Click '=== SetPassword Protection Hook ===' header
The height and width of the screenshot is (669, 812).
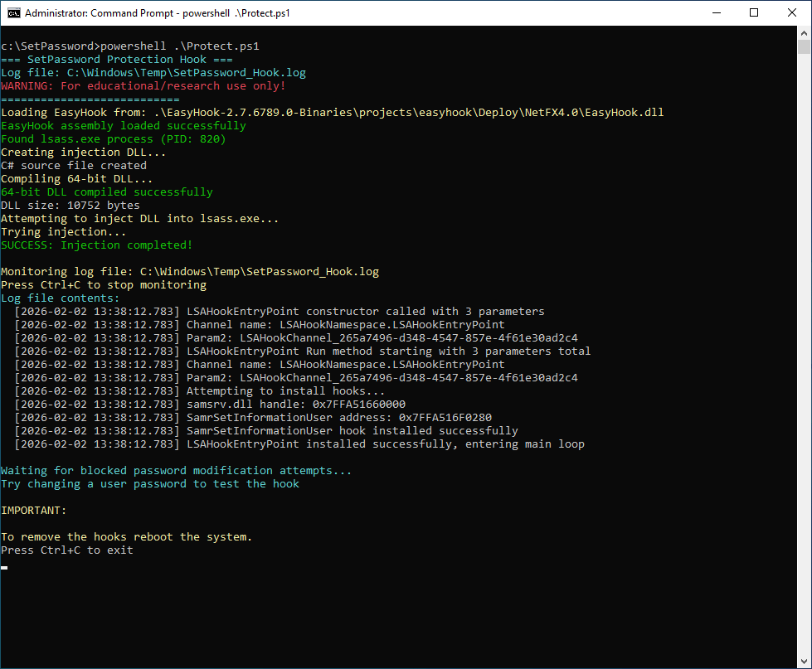(x=117, y=60)
